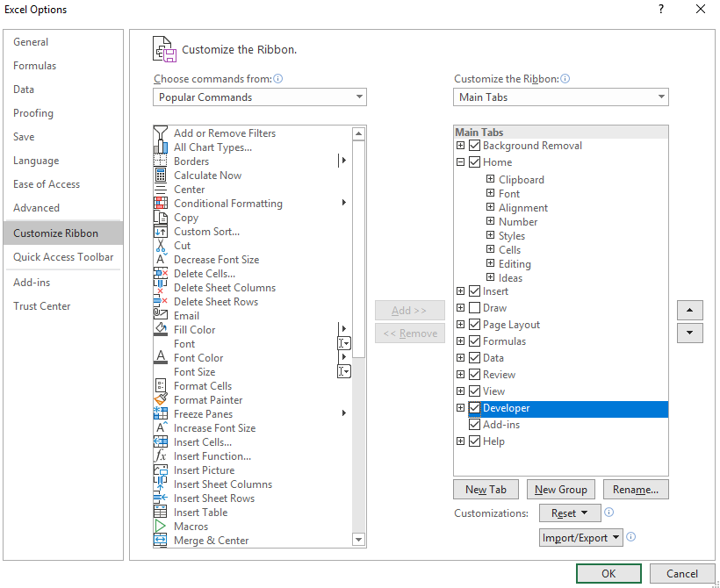
Task: Click the Conditional Formatting icon
Action: point(161,204)
